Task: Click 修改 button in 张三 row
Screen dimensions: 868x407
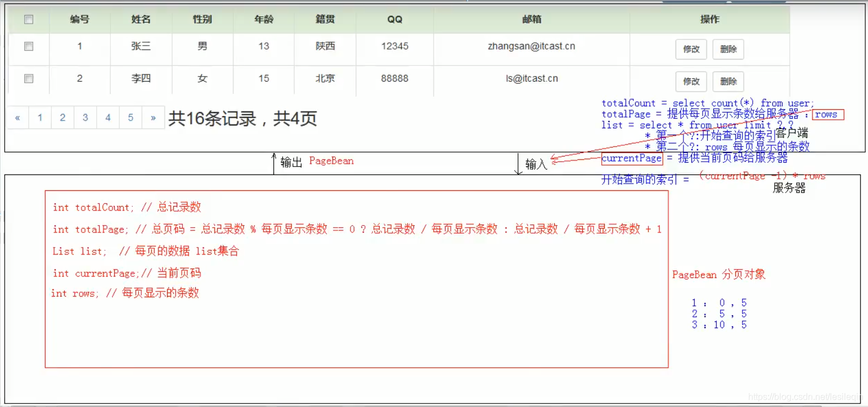Action: (691, 49)
